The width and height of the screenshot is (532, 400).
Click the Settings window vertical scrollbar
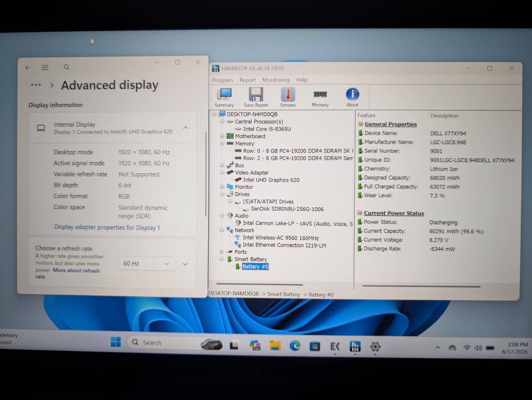pyautogui.click(x=206, y=174)
